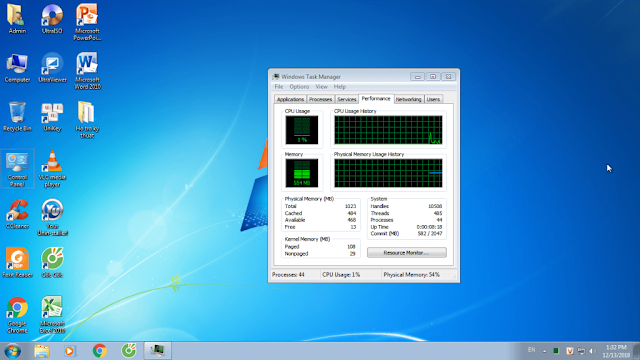The width and height of the screenshot is (640, 360).
Task: Click the Memory gauge meter
Action: (x=302, y=173)
